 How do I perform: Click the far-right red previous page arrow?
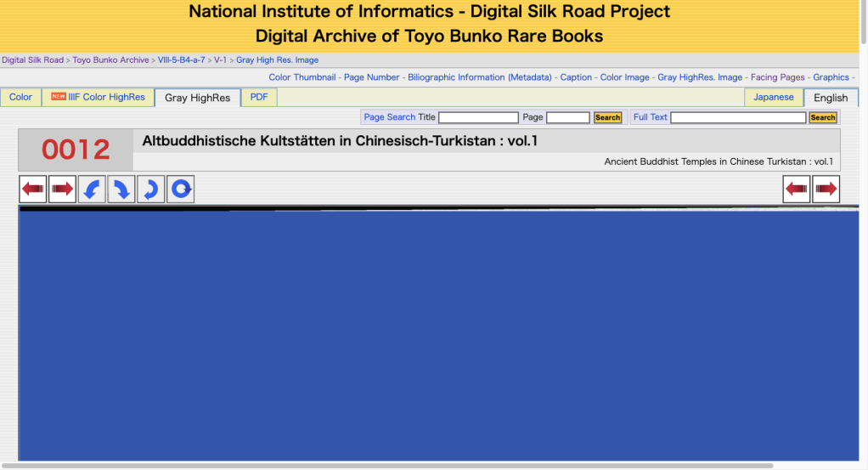click(797, 189)
